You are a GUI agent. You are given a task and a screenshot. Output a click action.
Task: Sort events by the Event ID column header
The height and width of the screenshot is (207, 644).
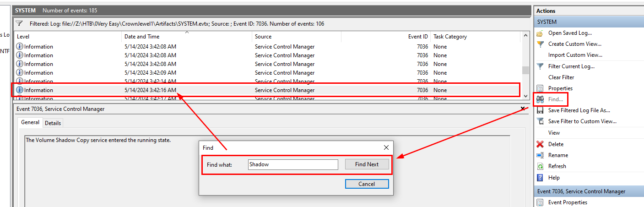pos(418,37)
